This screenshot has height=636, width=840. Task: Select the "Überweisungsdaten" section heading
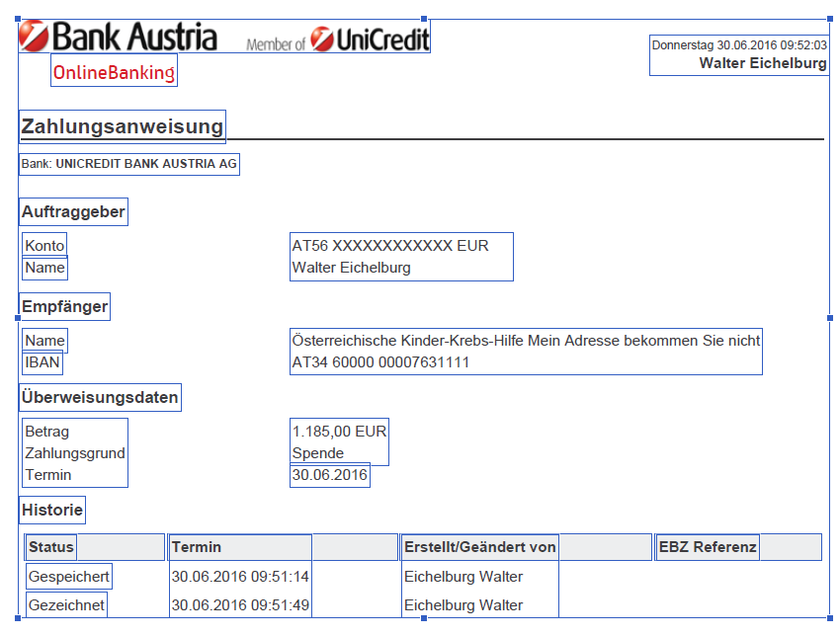(x=100, y=397)
